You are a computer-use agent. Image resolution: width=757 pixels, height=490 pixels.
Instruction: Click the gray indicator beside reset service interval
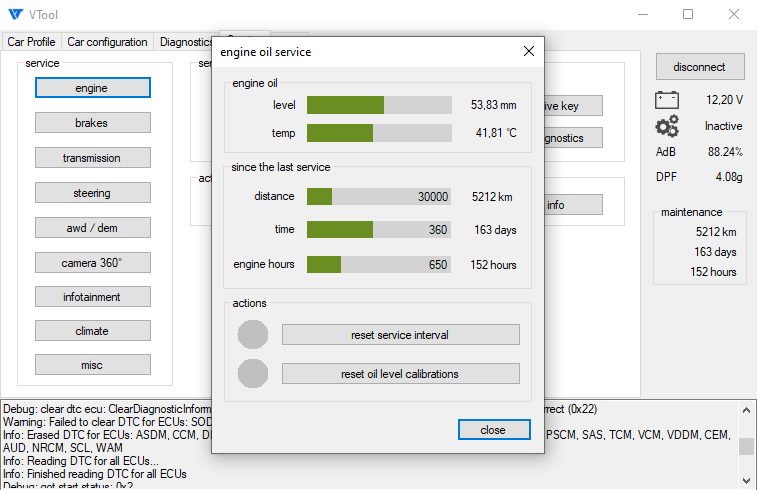pos(253,334)
